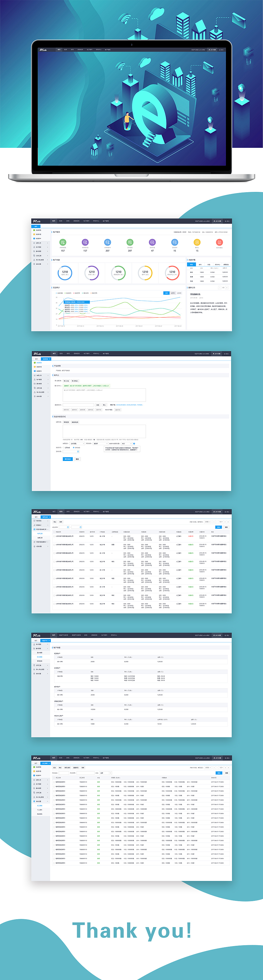Tick the fourth row checkbox in 购买记录 table

[x=54, y=561]
